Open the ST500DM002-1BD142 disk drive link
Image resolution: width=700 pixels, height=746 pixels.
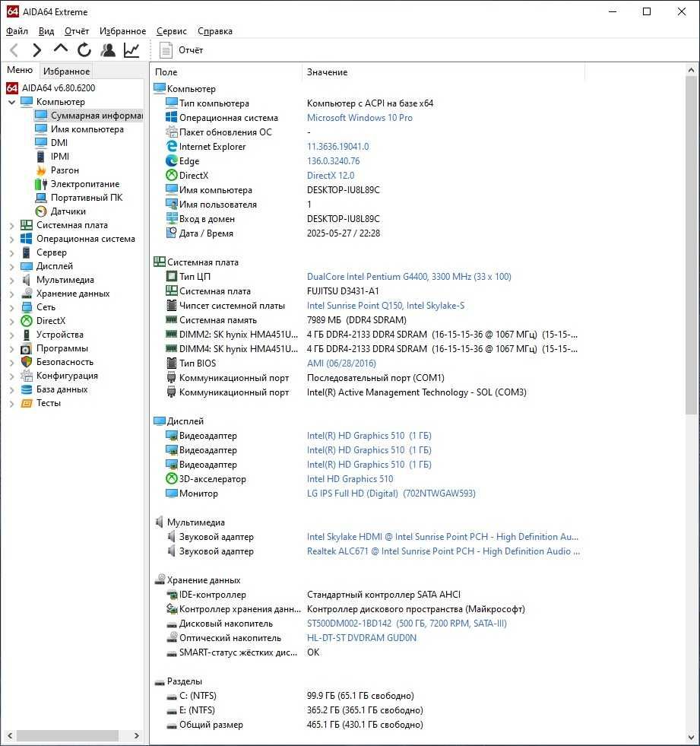coord(407,624)
